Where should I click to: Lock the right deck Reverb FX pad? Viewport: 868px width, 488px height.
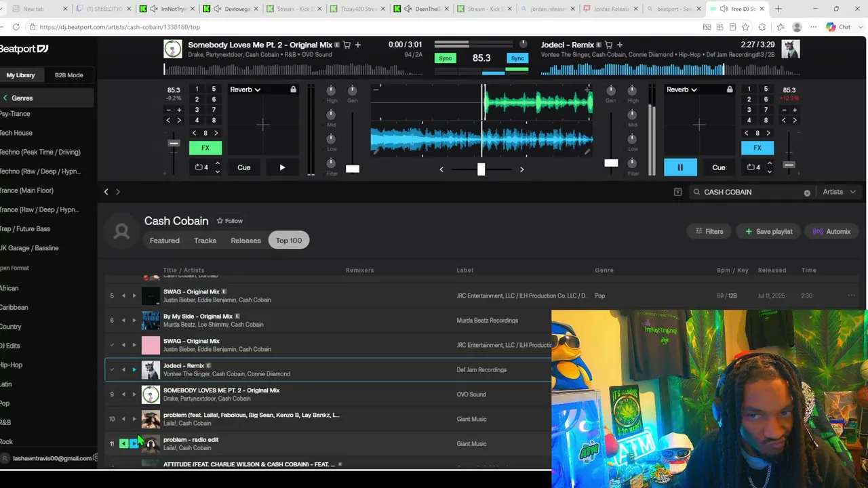point(730,89)
